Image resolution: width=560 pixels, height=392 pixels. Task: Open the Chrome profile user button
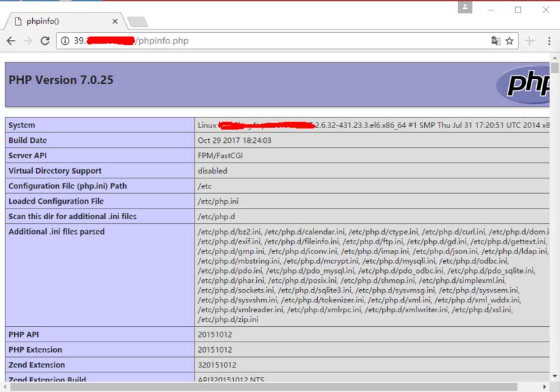465,8
